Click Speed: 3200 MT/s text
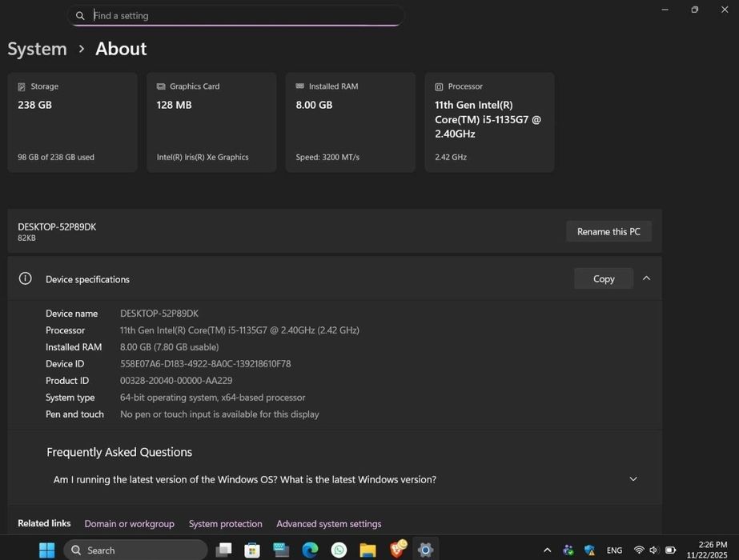The width and height of the screenshot is (739, 560). tap(327, 157)
